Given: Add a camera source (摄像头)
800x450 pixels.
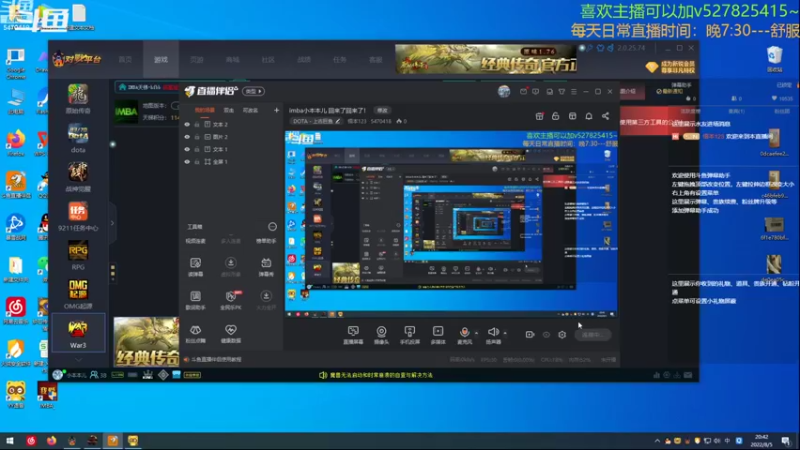Looking at the screenshot, I should (381, 335).
